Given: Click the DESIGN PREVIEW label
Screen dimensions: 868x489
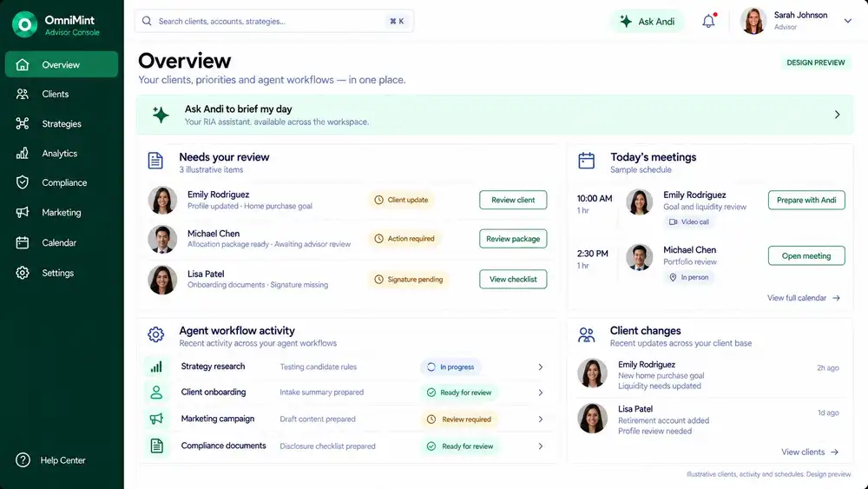Looking at the screenshot, I should (816, 63).
